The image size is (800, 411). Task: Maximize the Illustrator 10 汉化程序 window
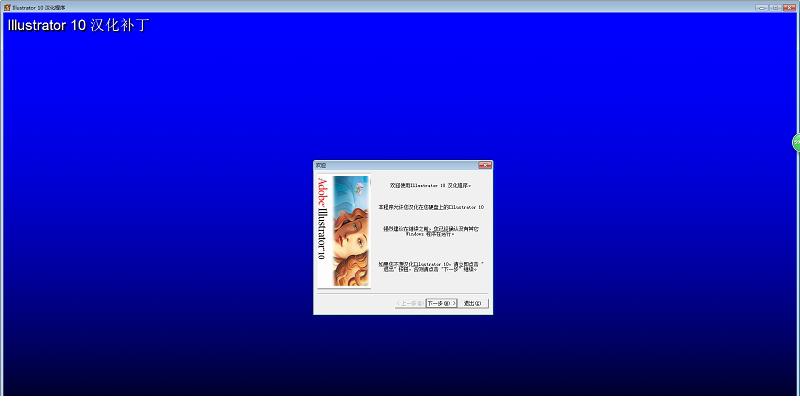click(776, 8)
